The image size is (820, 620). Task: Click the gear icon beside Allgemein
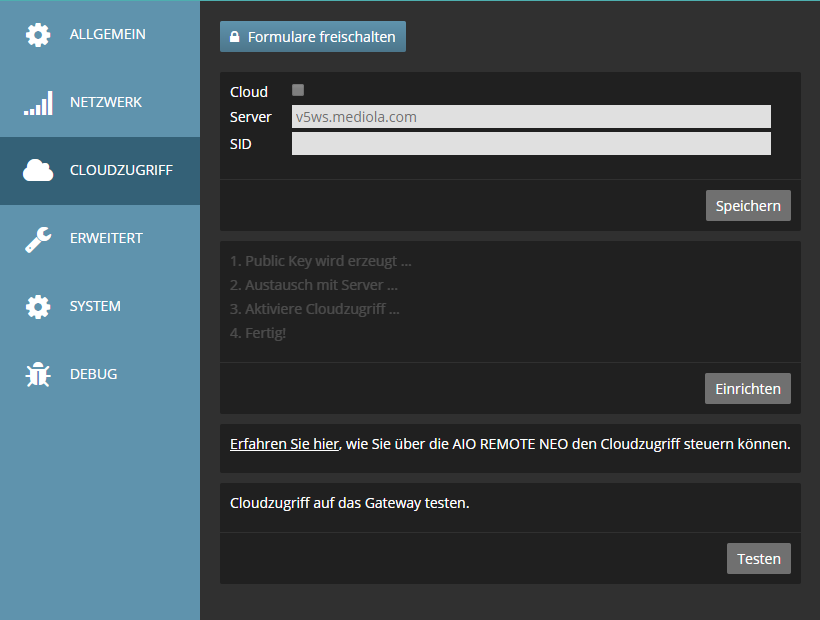(38, 35)
